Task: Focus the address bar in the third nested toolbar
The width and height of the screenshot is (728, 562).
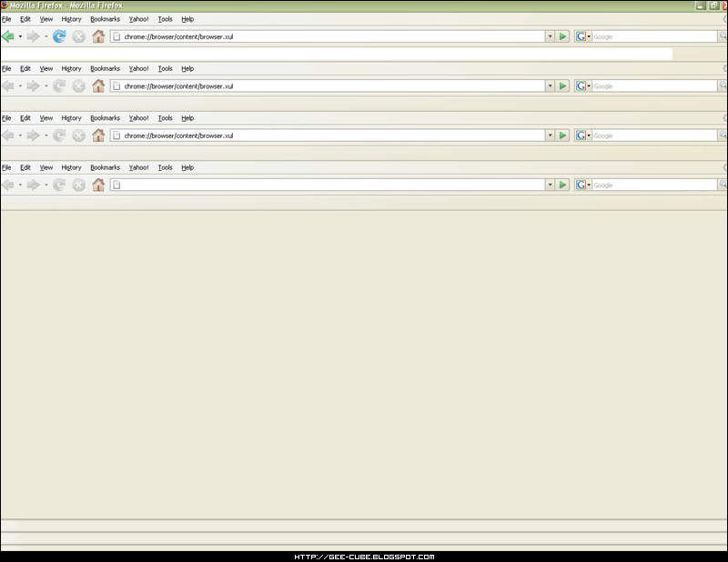Action: 328,135
